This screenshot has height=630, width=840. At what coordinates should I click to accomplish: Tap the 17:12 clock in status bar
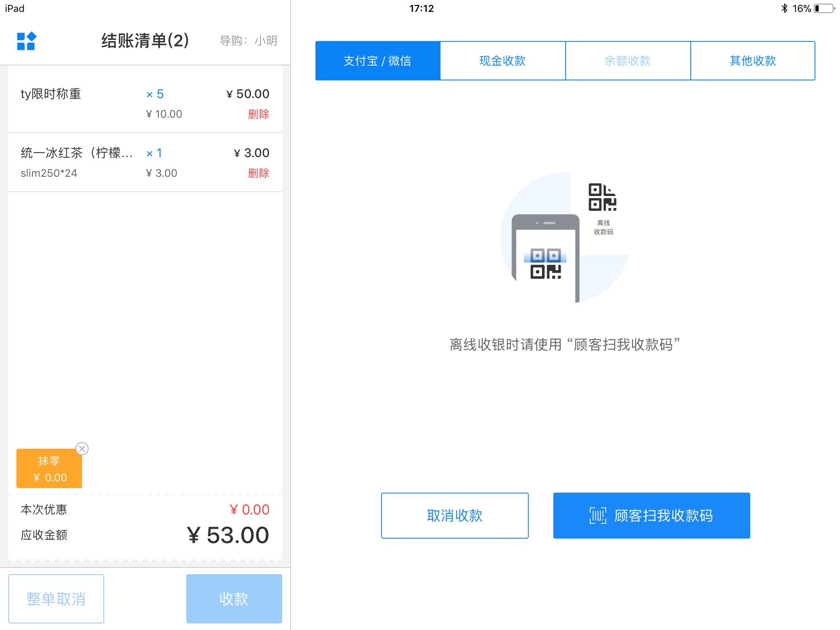[422, 8]
